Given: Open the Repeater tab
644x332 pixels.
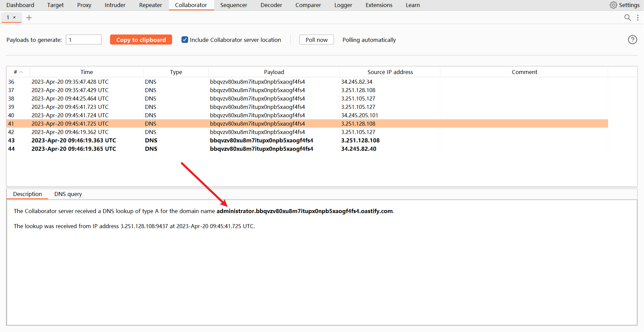Looking at the screenshot, I should (150, 5).
